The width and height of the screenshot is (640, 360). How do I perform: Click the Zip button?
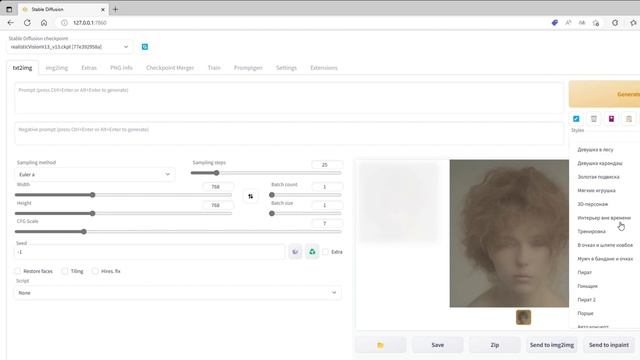tap(495, 345)
